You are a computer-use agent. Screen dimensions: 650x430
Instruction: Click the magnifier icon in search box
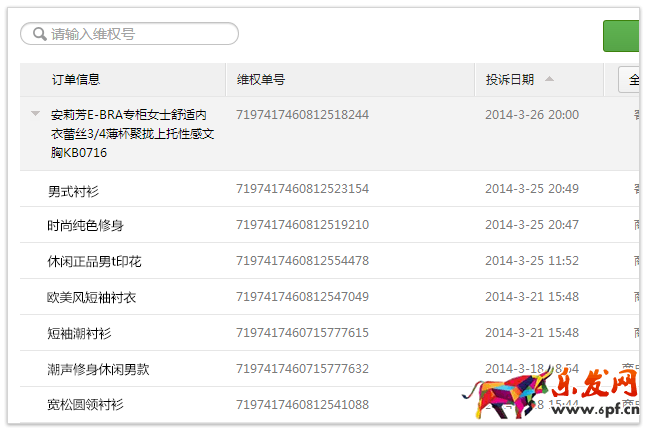coord(39,34)
